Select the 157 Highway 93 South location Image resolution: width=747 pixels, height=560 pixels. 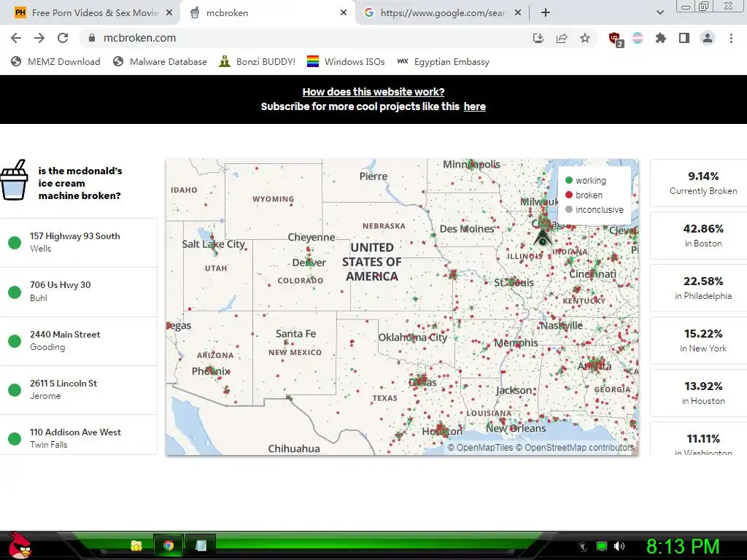click(78, 242)
